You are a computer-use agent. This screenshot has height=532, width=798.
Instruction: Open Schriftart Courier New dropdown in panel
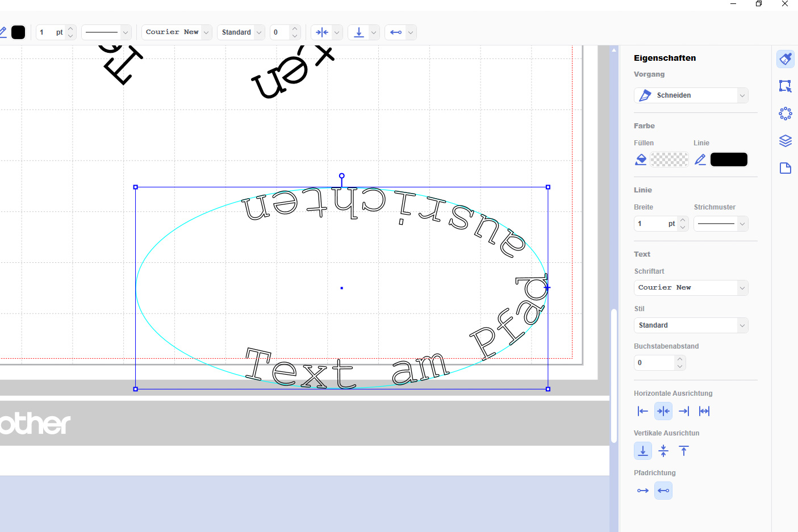691,288
